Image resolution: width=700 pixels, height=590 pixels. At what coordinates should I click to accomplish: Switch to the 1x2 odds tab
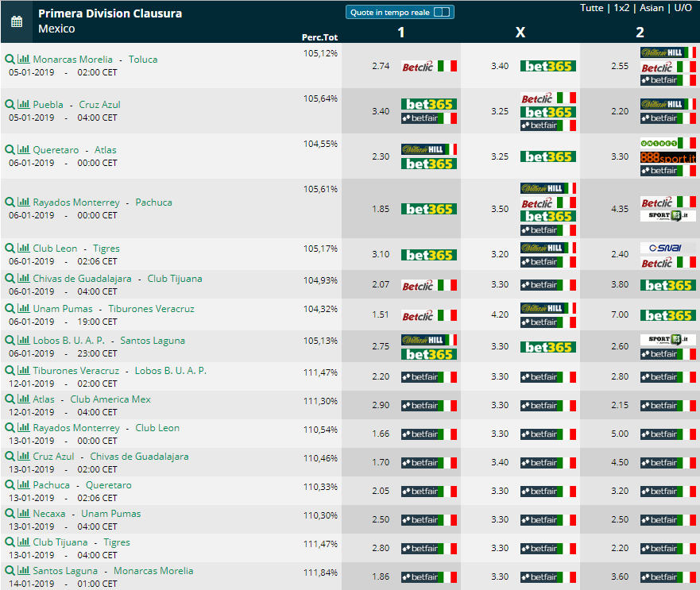tap(621, 8)
